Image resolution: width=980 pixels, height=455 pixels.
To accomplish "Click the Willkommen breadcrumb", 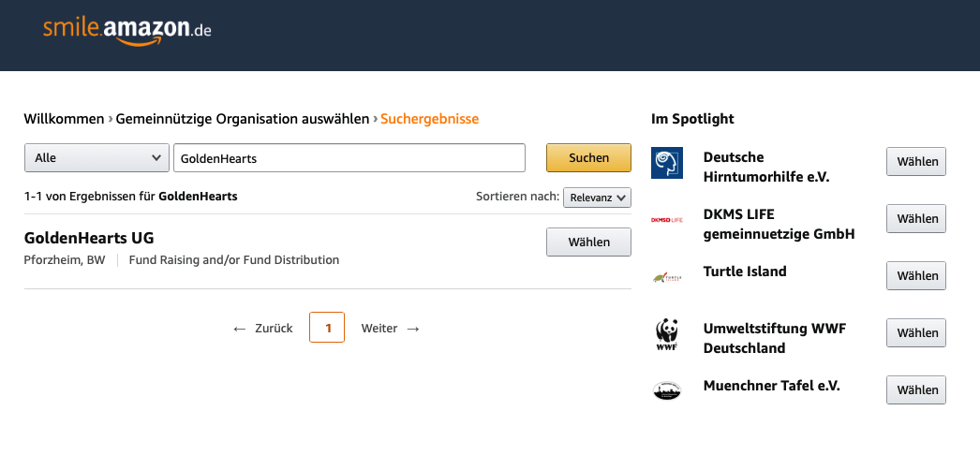I will pyautogui.click(x=64, y=119).
